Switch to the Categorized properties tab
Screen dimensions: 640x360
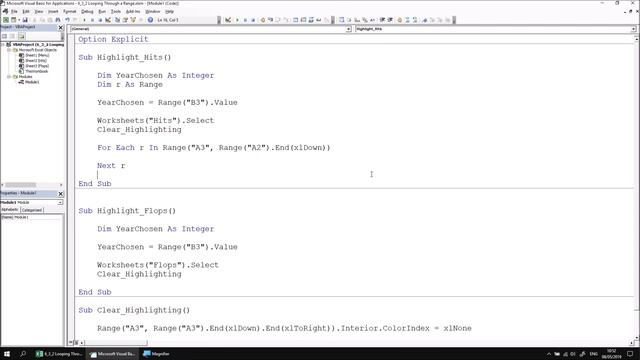tap(32, 210)
